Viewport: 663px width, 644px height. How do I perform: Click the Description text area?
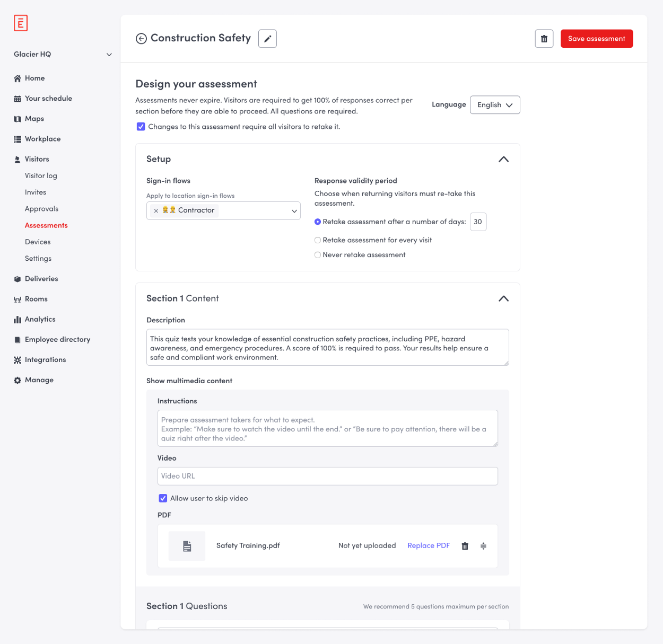tap(328, 348)
